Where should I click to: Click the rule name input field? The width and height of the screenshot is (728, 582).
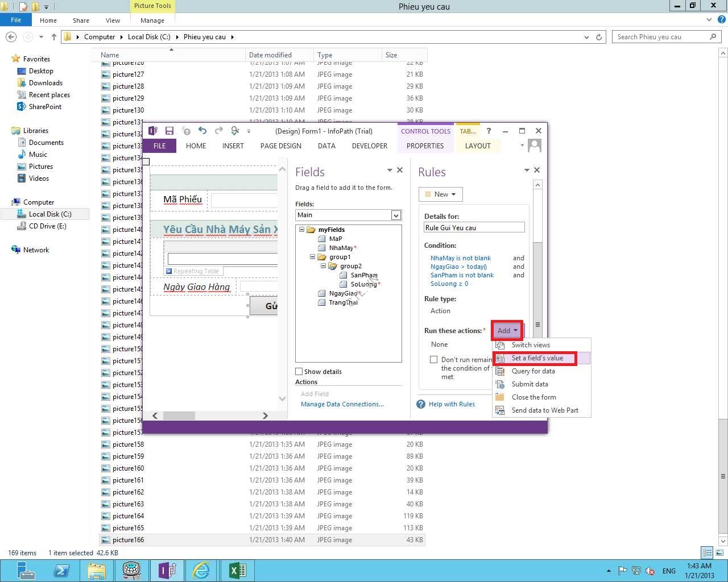tap(474, 228)
